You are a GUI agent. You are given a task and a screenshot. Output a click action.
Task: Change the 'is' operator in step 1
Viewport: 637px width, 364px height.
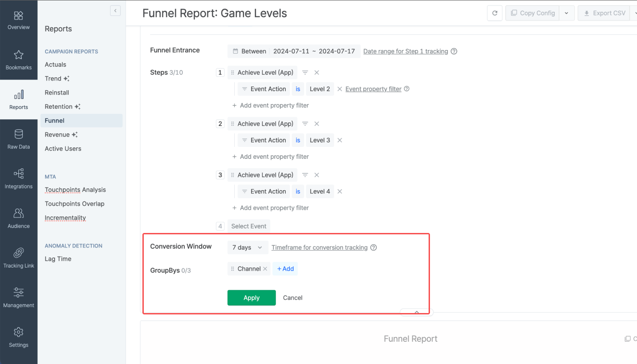tap(298, 89)
